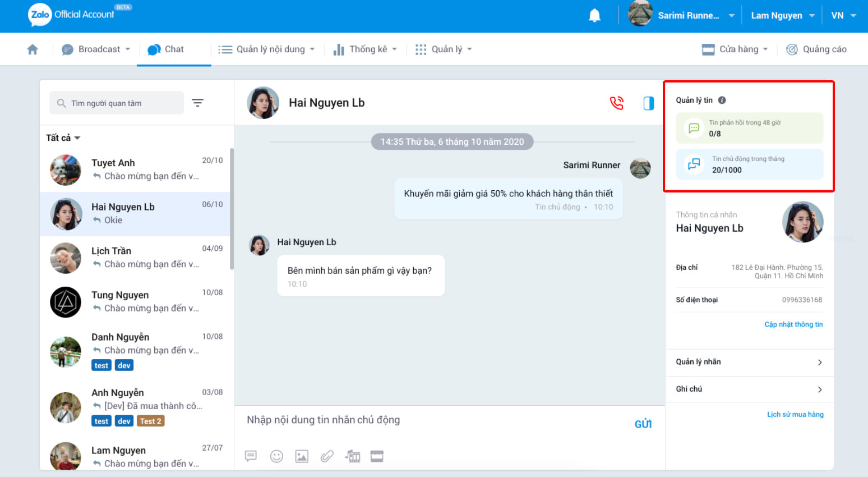
Task: Click the emoji smiley icon
Action: point(276,456)
